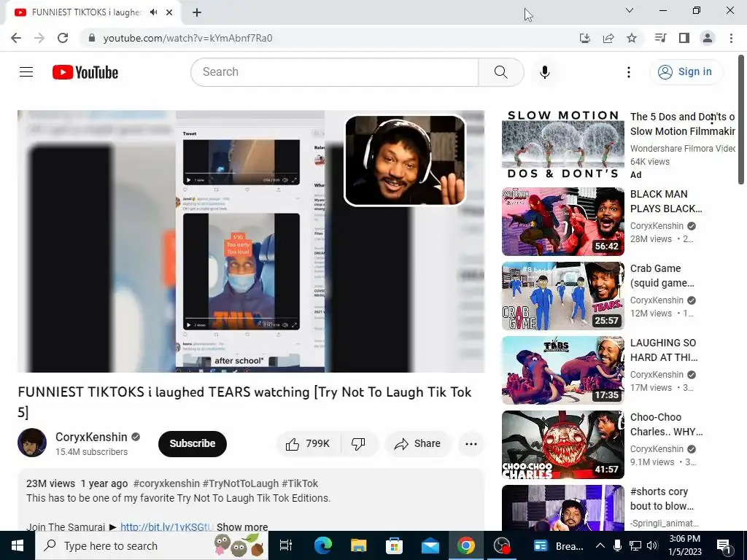Screen dimensions: 747x560
Task: Open the #coryxkenshin hashtag
Action: [166, 483]
